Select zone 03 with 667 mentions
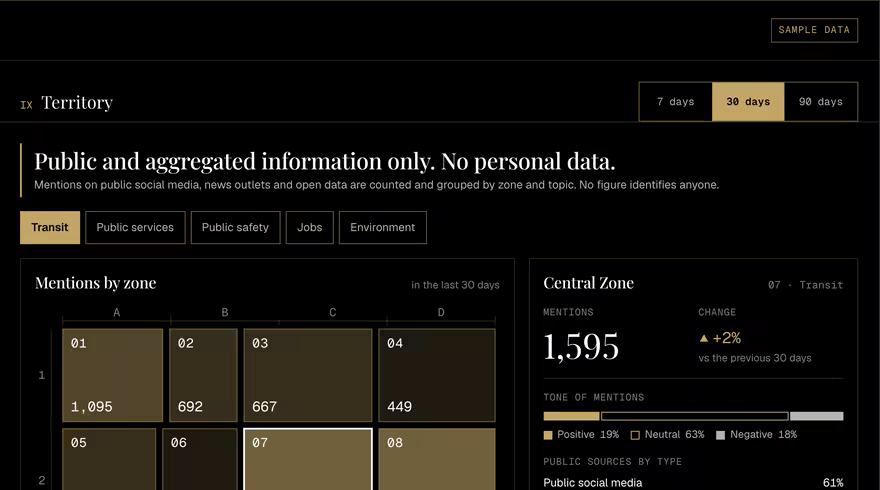This screenshot has height=490, width=880. point(308,375)
